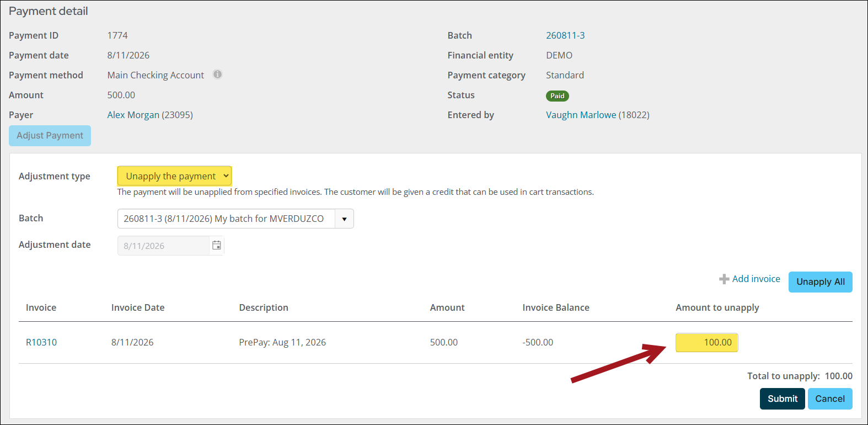
Task: Click the Invoice Date column header
Action: click(x=138, y=307)
